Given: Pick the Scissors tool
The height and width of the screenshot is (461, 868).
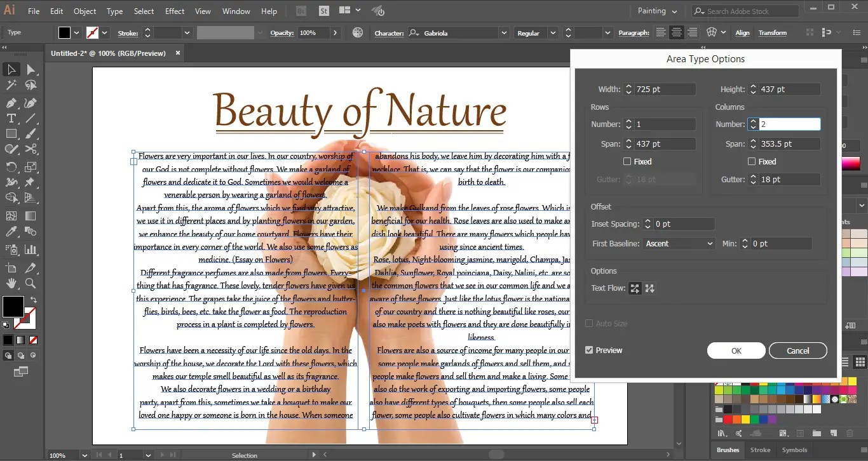Looking at the screenshot, I should pos(31,150).
